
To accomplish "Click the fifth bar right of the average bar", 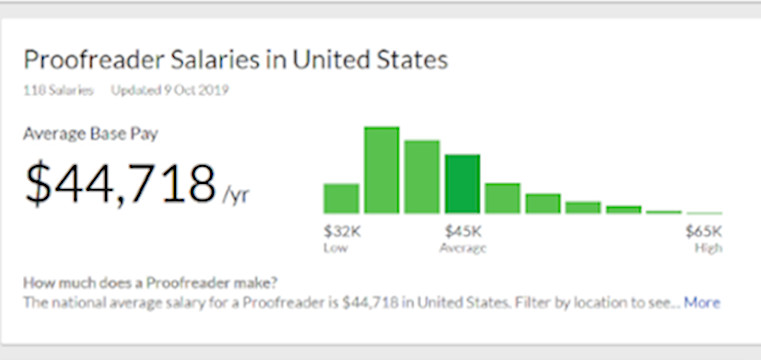I will (502, 198).
